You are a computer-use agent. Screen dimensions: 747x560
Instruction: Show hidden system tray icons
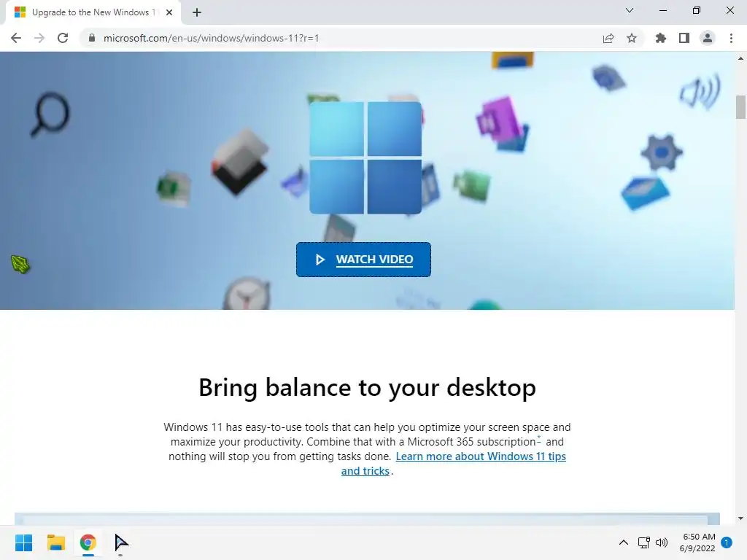pos(623,542)
